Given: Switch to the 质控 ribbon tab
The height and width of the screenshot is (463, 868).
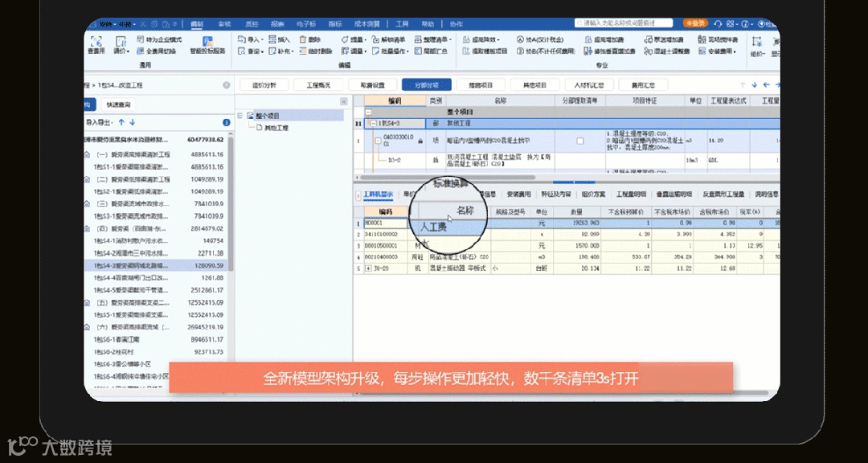Looking at the screenshot, I should pos(252,24).
